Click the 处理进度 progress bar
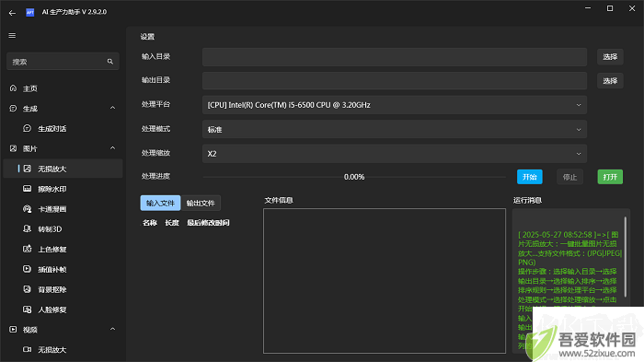This screenshot has height=362, width=644. [x=354, y=177]
